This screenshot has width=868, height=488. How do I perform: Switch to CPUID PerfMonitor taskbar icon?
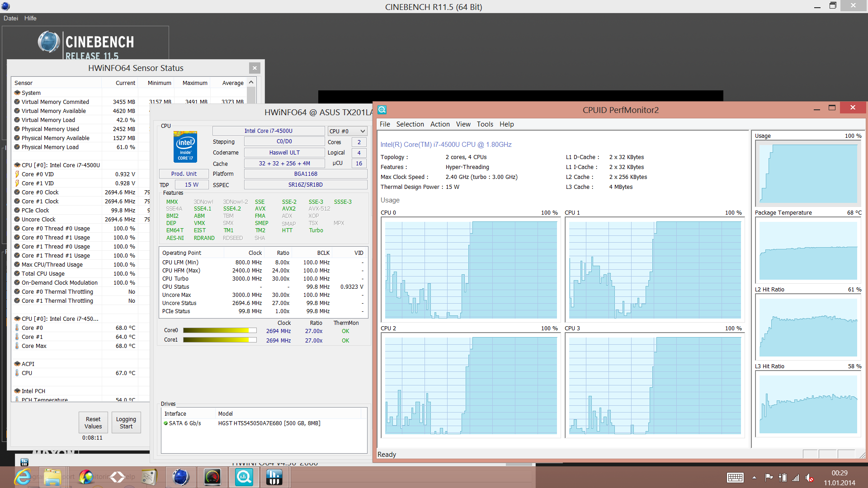[x=244, y=477]
